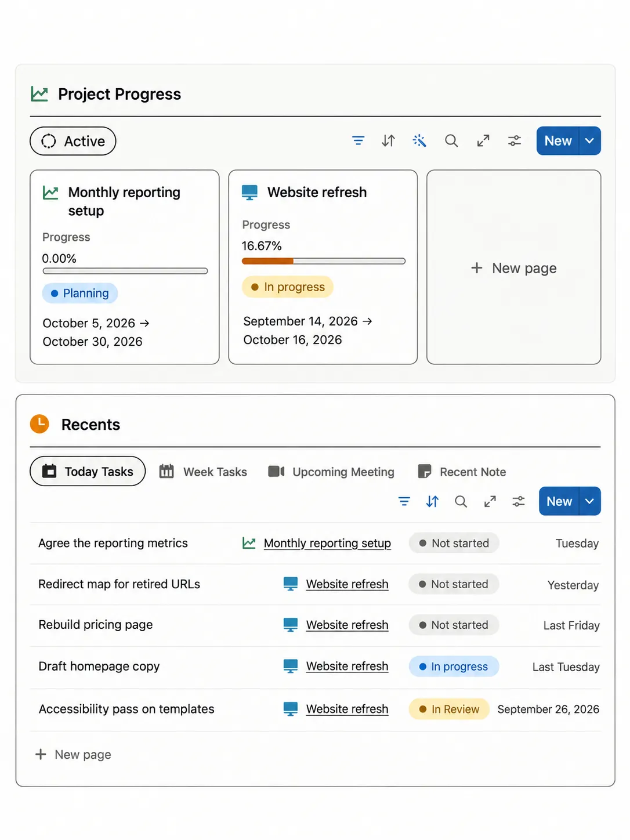Click the October 5, 2026 date range
Image resolution: width=630 pixels, height=840 pixels.
(96, 332)
